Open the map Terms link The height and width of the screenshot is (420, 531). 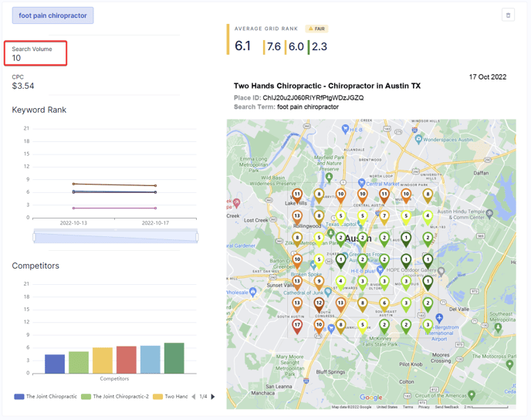(x=408, y=407)
